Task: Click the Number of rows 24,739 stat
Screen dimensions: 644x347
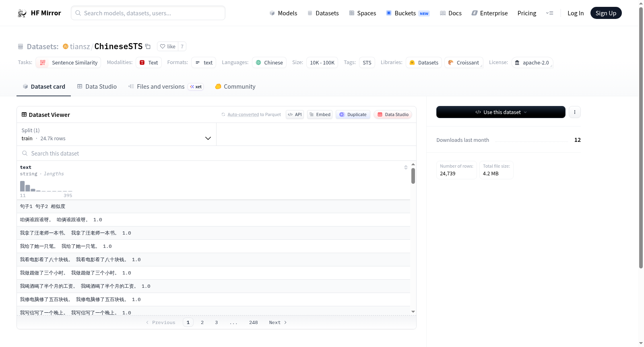Action: (456, 170)
